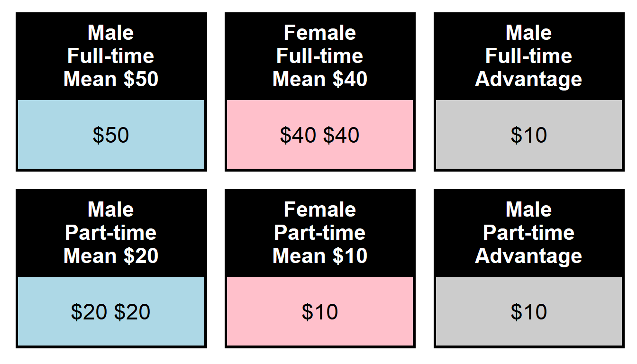Click "Advantage" in the Male Part-time header
Viewport: 637px width, 364px height.
(x=528, y=256)
